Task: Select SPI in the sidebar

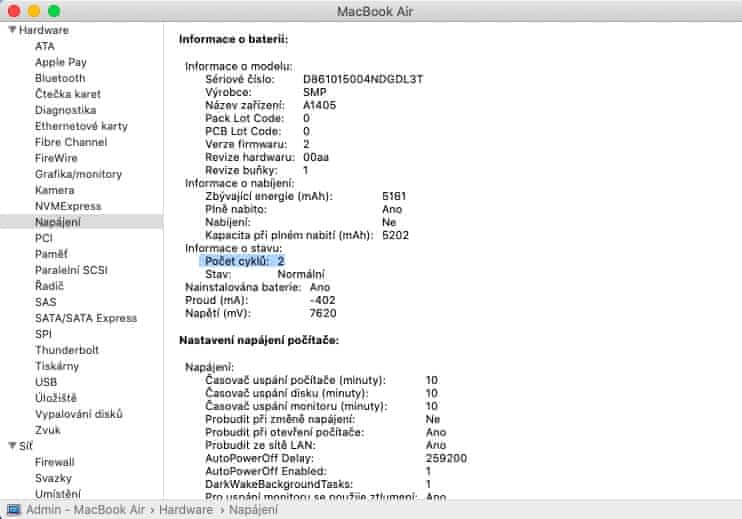Action: coord(43,334)
